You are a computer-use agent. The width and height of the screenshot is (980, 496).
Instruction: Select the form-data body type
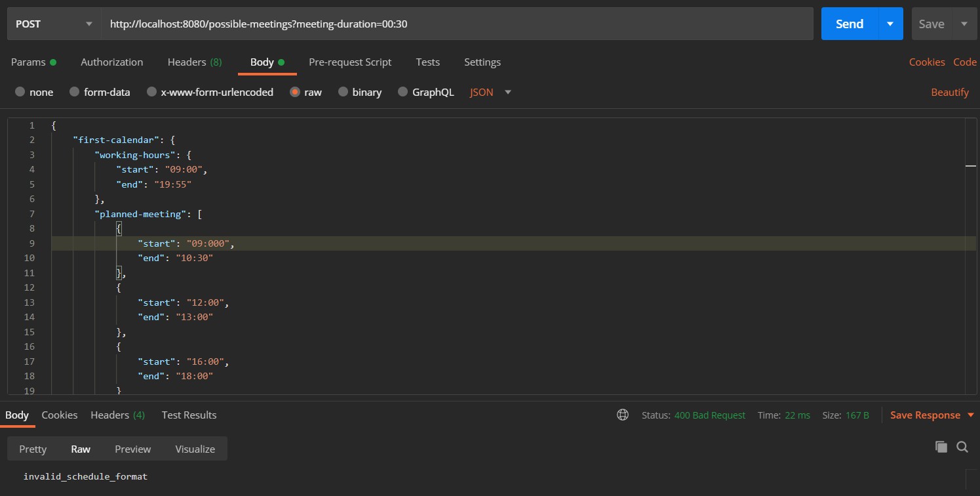pyautogui.click(x=100, y=92)
